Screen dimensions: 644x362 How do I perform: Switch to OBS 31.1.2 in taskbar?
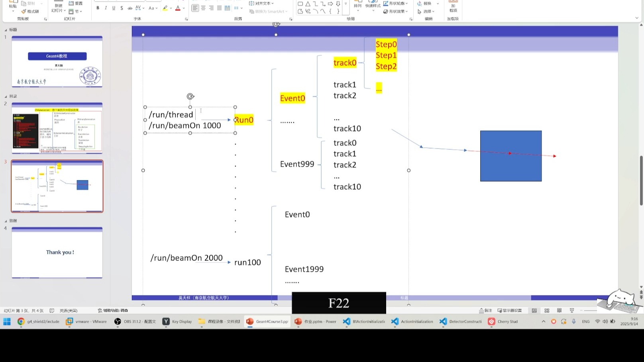coord(135,322)
